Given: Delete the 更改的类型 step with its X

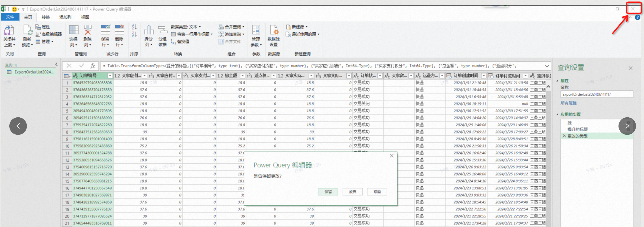Looking at the screenshot, I should [x=564, y=136].
